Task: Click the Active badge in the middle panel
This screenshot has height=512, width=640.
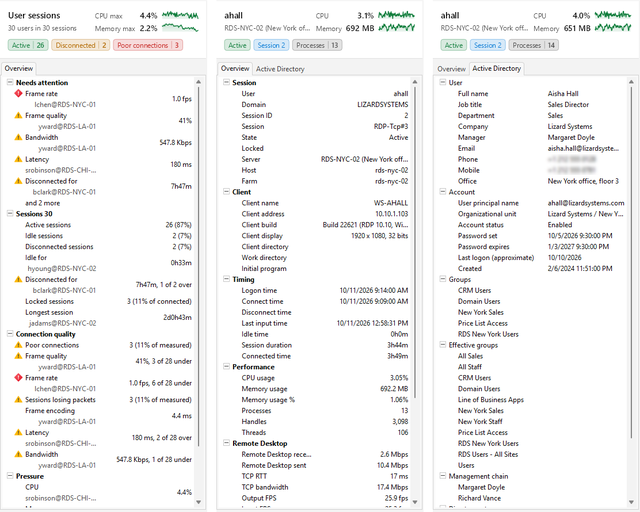Action: 237,45
